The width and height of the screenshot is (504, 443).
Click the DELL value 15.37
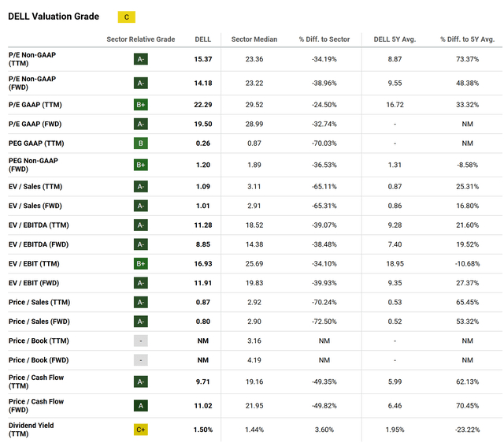coord(203,59)
